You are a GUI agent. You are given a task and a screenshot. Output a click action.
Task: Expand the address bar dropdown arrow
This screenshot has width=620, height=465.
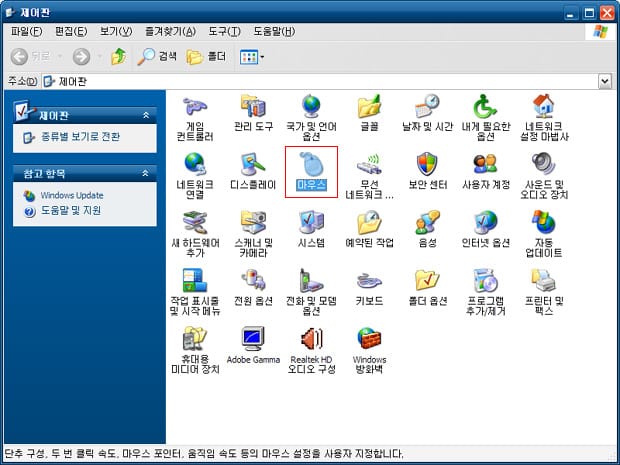(605, 80)
